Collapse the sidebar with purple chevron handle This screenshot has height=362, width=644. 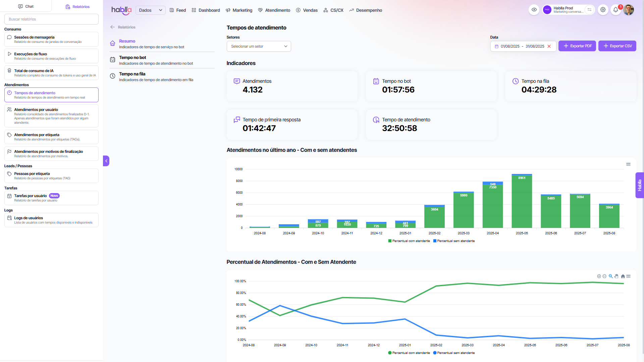(106, 161)
